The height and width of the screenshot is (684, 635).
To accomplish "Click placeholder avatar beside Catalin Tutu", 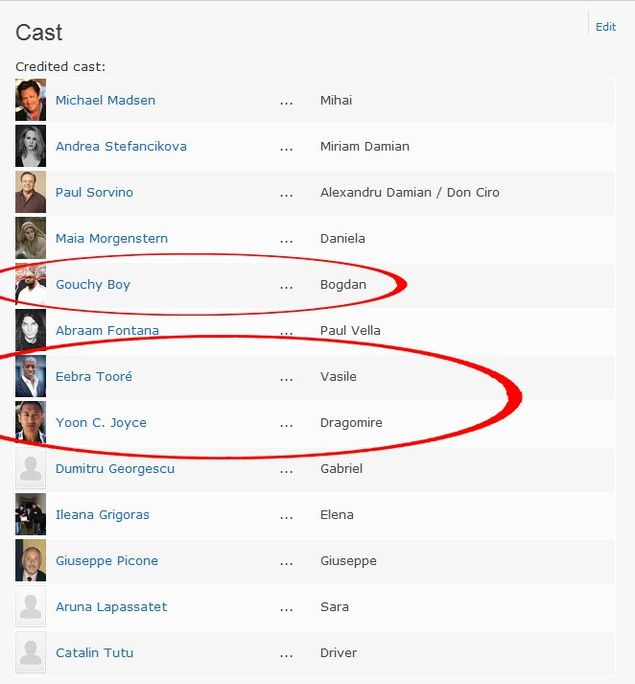I will [31, 652].
